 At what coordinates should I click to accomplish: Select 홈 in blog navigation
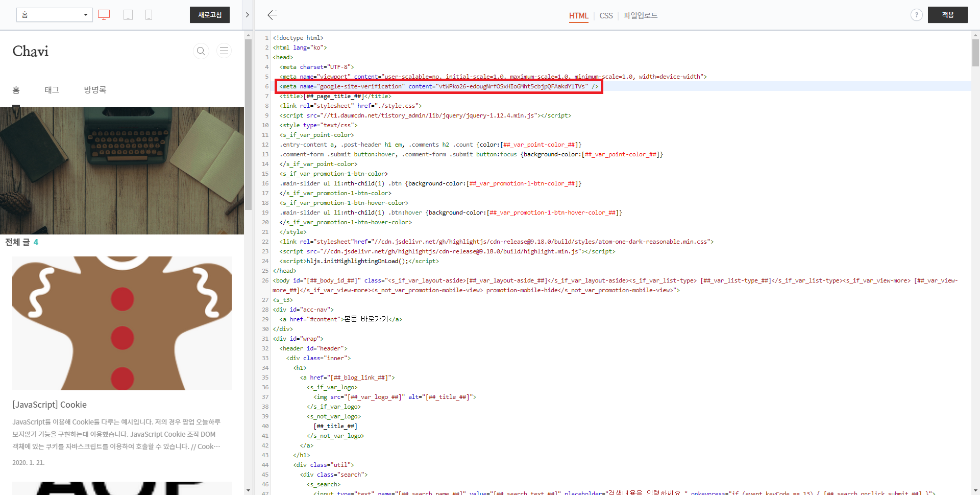click(16, 90)
